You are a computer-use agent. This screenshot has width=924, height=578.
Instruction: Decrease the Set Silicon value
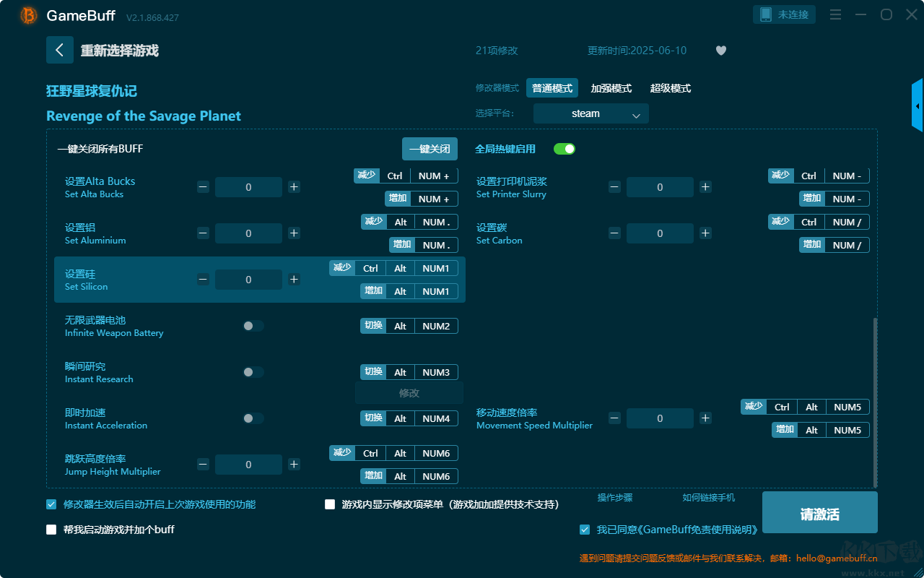point(203,280)
